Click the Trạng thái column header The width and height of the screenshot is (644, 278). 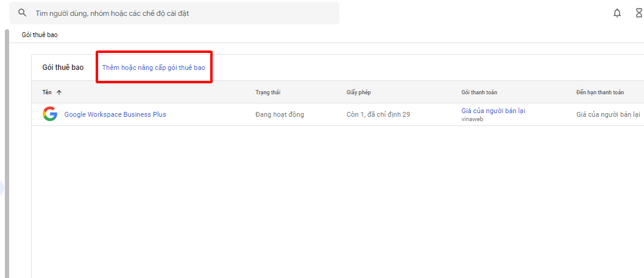(267, 92)
